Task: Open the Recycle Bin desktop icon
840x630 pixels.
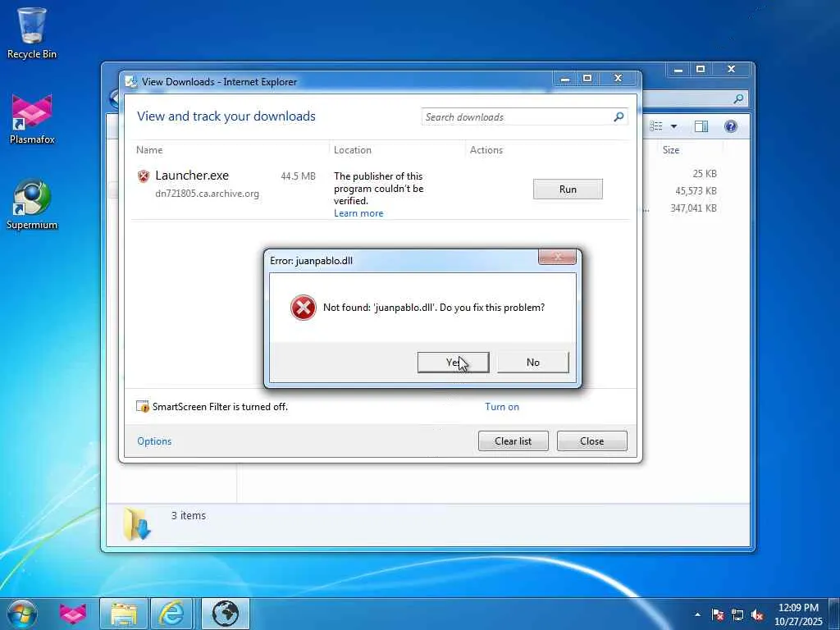Action: 32,33
